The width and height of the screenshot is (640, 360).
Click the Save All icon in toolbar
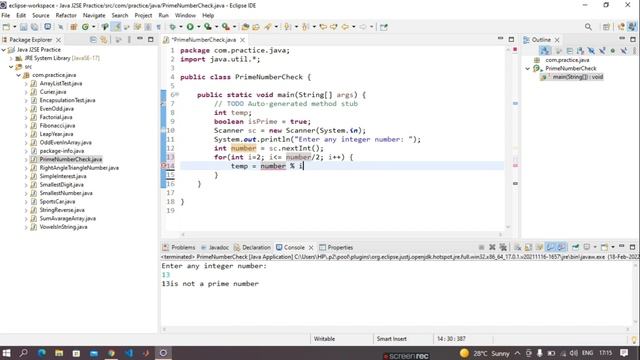coord(34,27)
